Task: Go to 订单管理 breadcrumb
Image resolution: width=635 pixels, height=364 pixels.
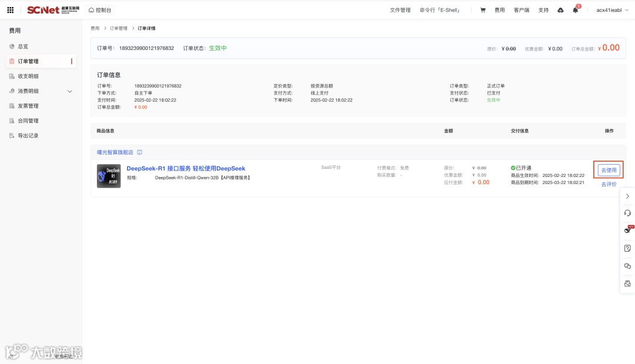Action: pyautogui.click(x=118, y=28)
